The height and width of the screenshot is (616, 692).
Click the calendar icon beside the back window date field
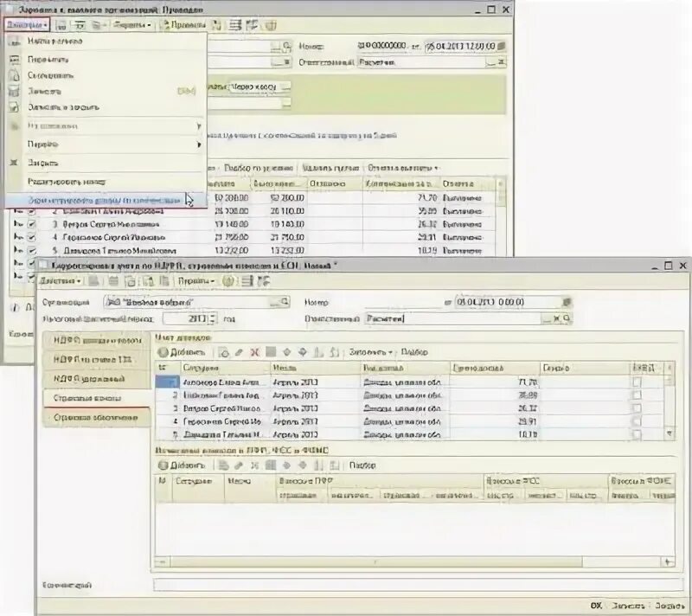[501, 46]
